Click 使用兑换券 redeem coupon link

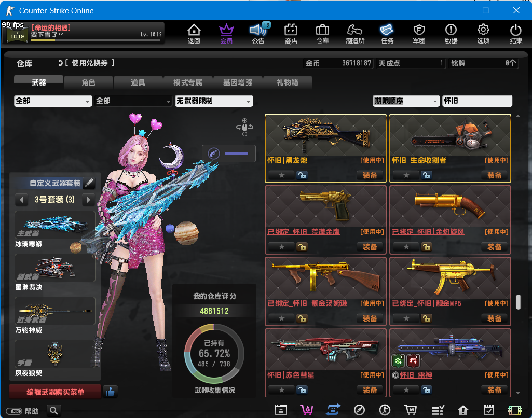coord(90,63)
